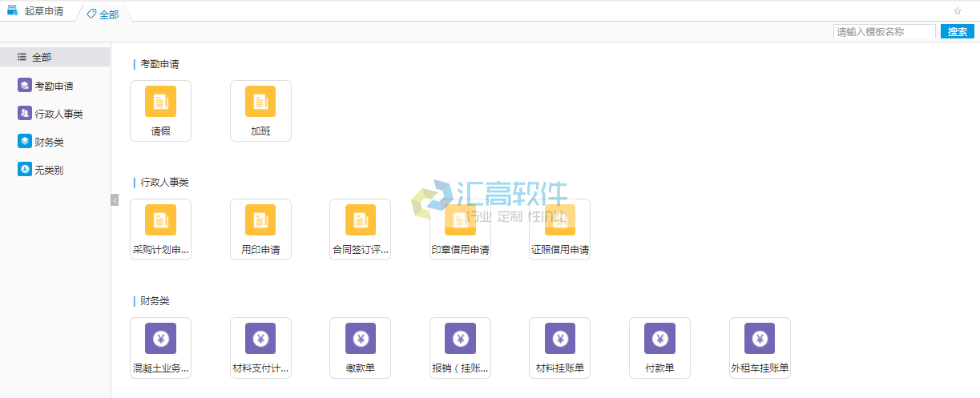
Task: Click the 搜索 search button
Action: pos(957,32)
